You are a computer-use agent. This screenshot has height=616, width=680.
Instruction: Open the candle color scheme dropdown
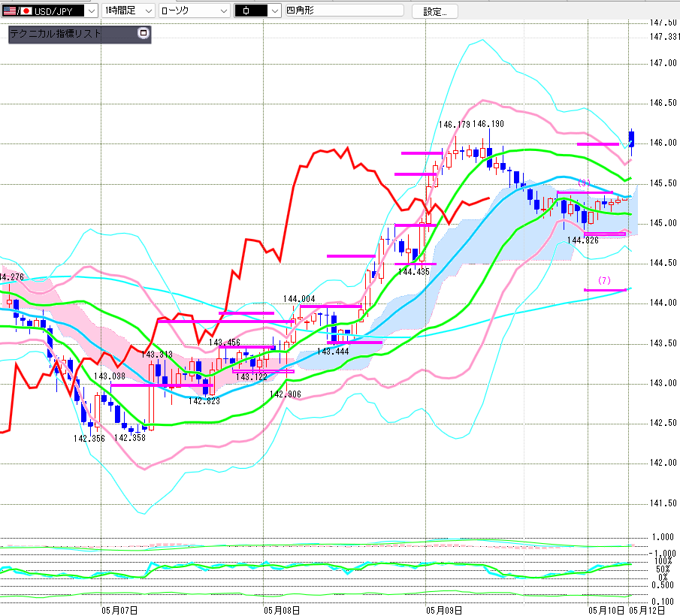[x=258, y=11]
